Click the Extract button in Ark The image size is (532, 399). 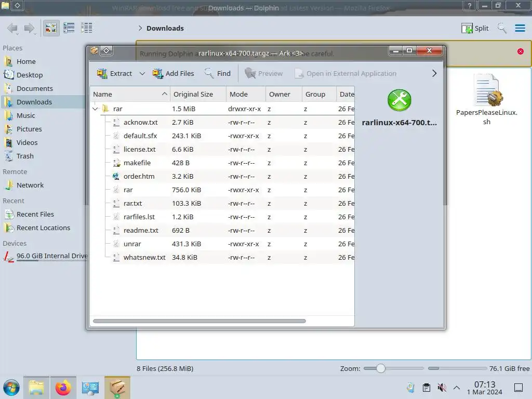click(114, 73)
